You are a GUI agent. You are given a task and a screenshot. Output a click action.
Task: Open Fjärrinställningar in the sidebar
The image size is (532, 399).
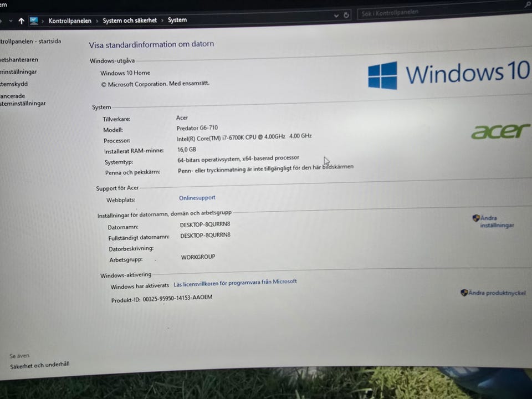pyautogui.click(x=18, y=72)
